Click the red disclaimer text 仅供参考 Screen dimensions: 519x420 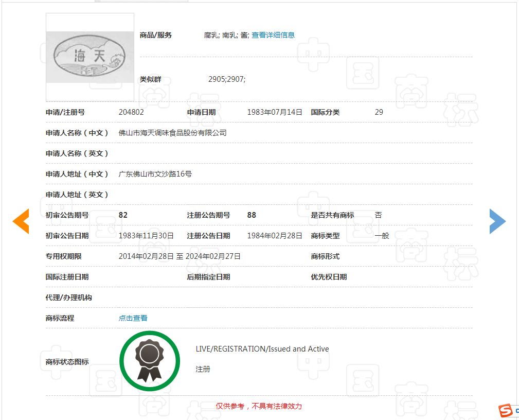coord(259,406)
